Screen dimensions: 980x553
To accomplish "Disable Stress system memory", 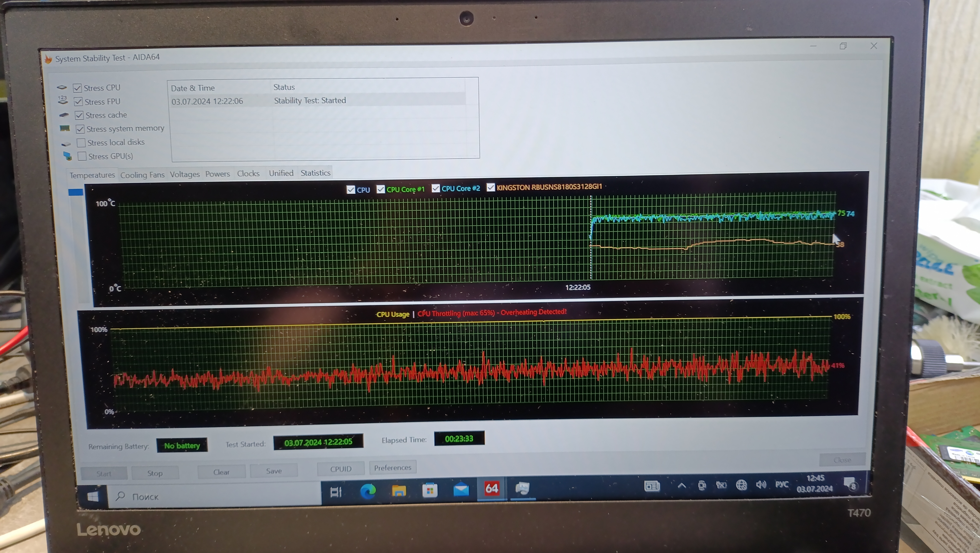I will pos(80,129).
